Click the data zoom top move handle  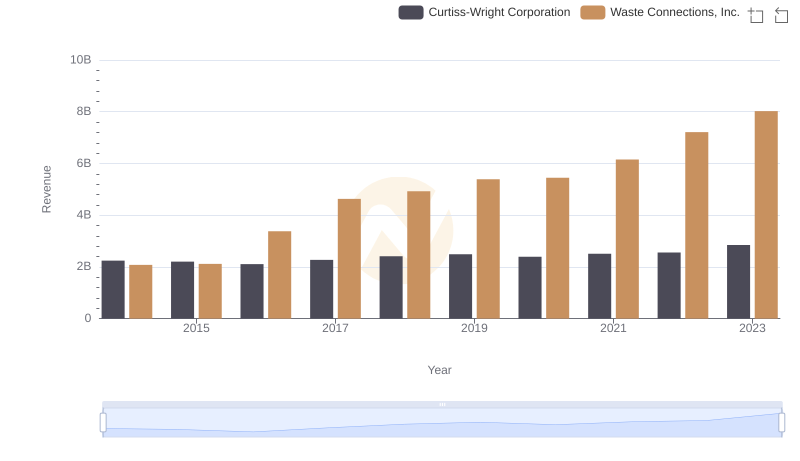pyautogui.click(x=442, y=404)
